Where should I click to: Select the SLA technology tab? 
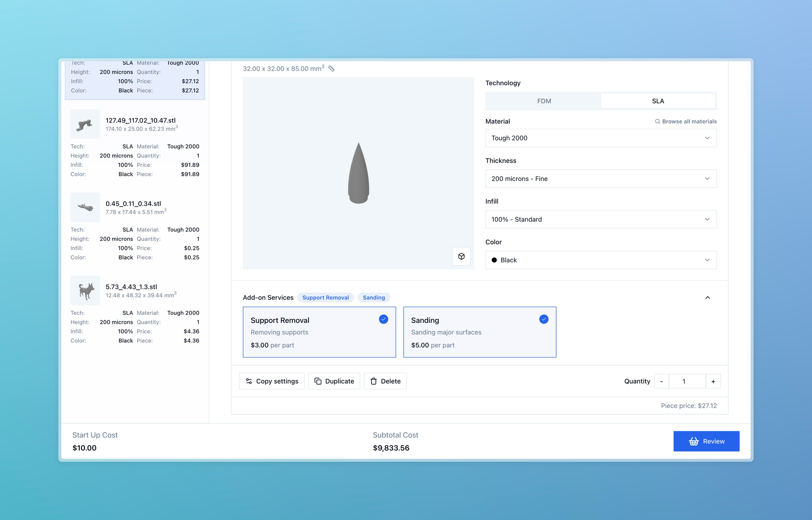658,101
